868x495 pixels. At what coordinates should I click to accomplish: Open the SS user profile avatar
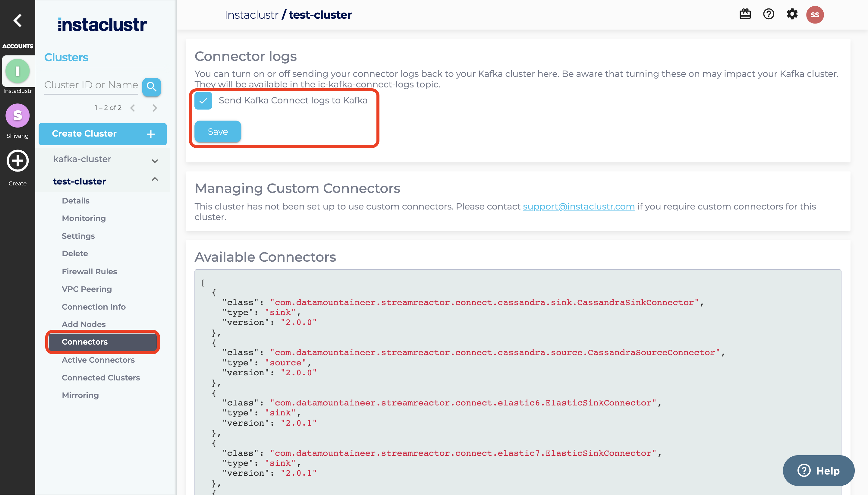815,14
